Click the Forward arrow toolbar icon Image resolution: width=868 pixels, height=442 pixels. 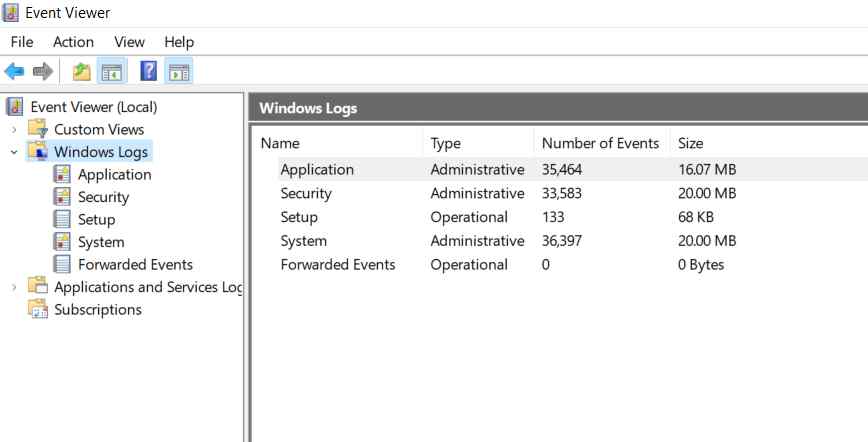43,71
